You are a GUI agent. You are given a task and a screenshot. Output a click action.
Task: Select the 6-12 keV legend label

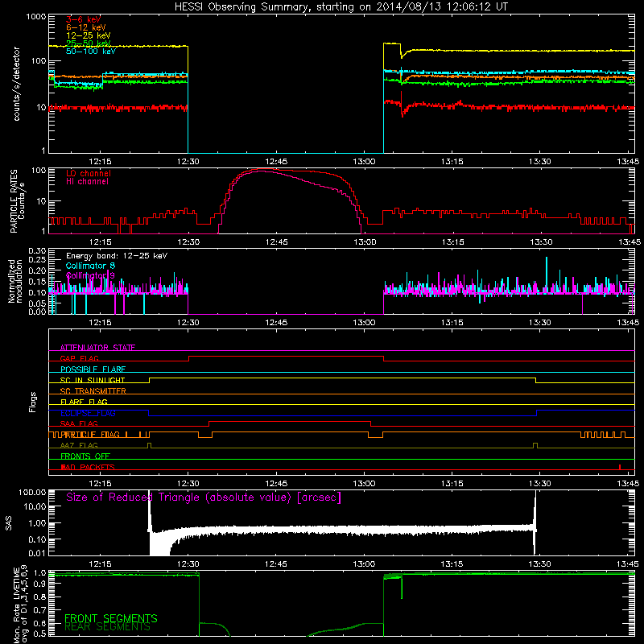coord(85,27)
